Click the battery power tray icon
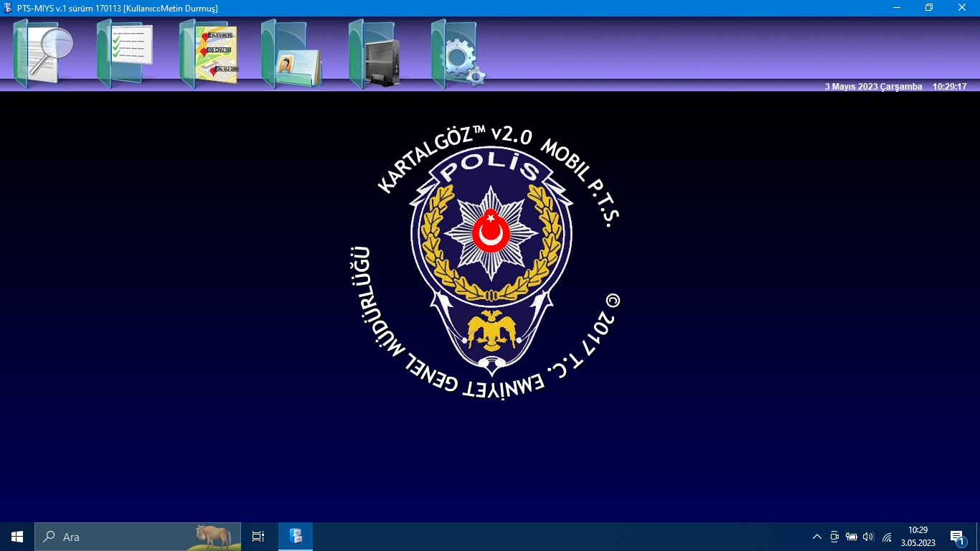 pyautogui.click(x=852, y=537)
